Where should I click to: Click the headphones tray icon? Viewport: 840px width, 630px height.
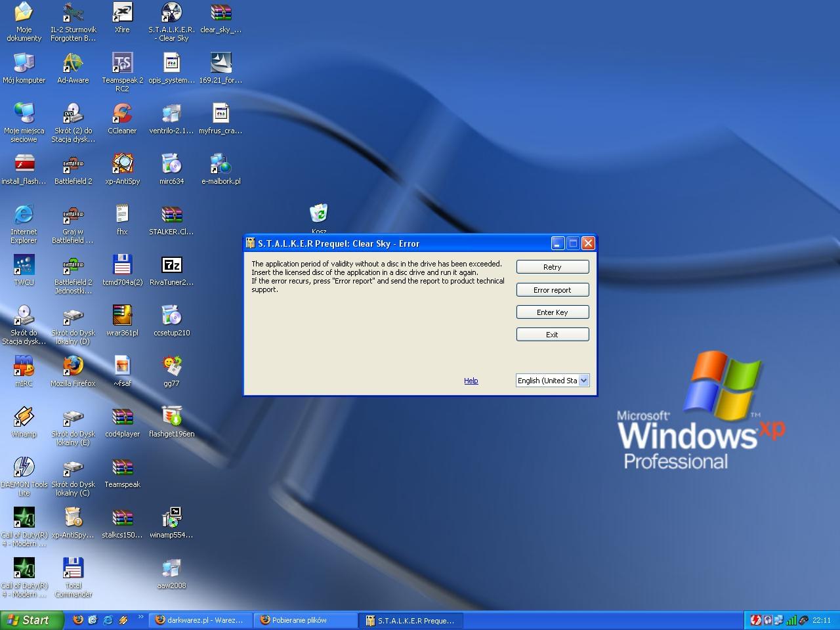767,620
